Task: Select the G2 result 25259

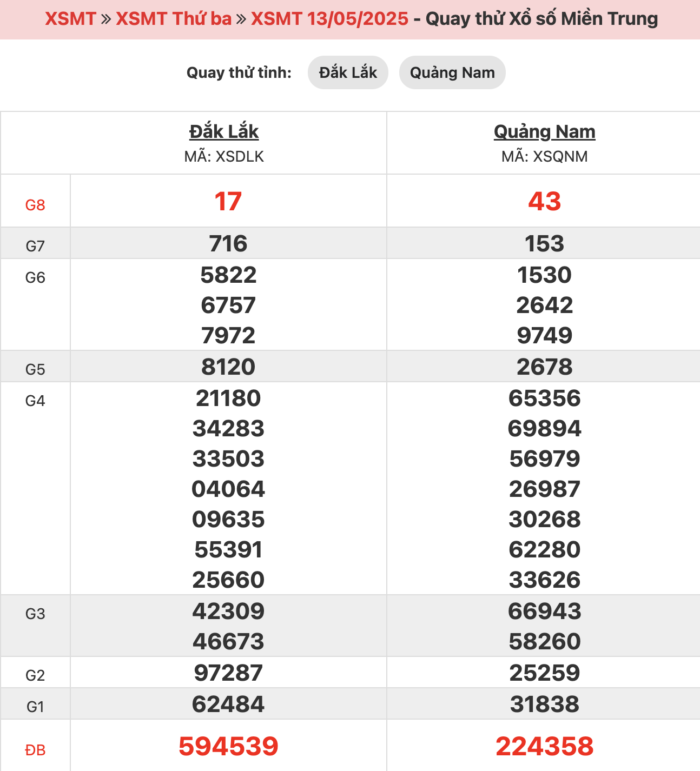Action: coord(544,673)
